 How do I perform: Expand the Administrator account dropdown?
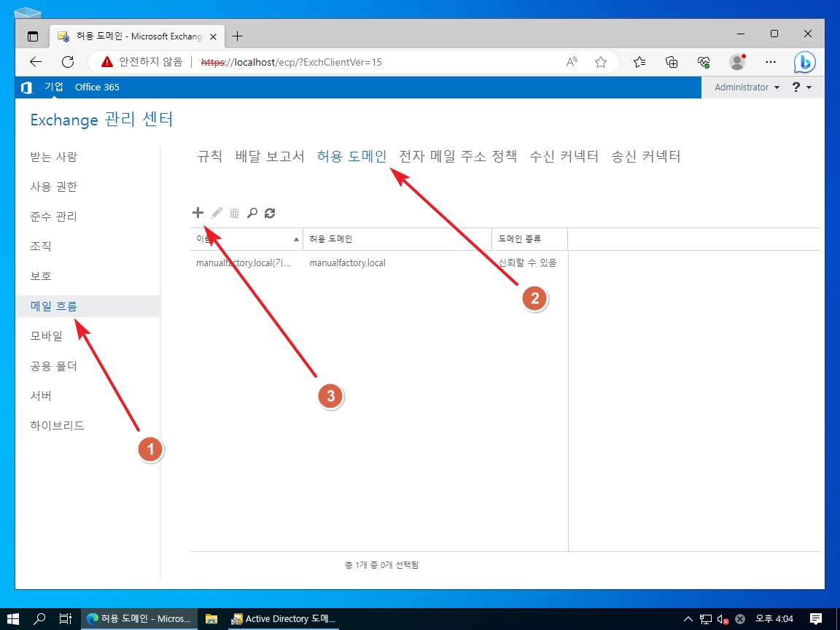pos(747,87)
